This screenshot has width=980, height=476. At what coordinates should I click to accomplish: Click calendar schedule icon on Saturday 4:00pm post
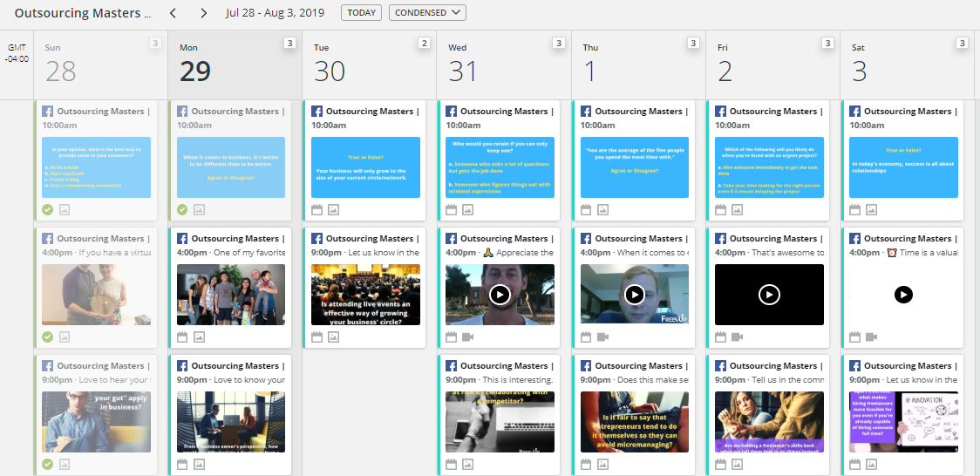coord(855,337)
